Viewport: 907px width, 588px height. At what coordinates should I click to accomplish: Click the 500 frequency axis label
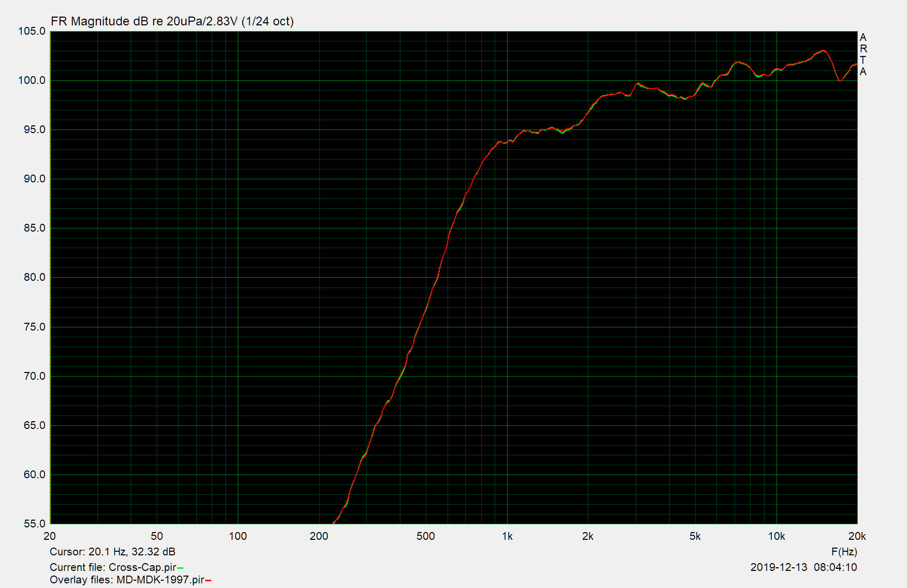[426, 536]
